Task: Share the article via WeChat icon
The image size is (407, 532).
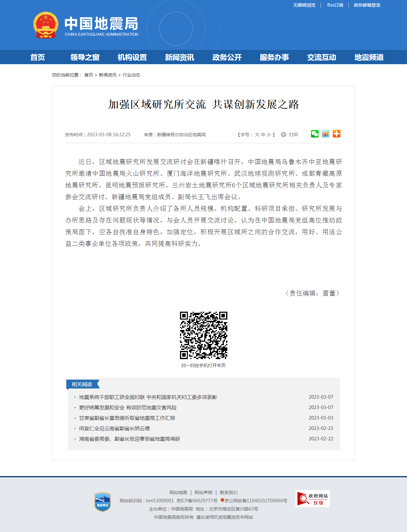Action: pyautogui.click(x=315, y=134)
